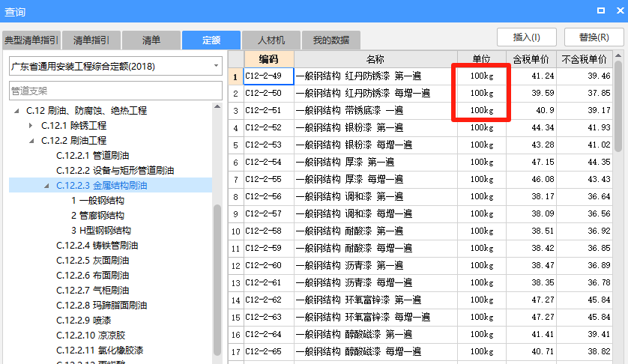
Task: Collapse the C.12 刷油、防腐蚀、绝热工程 node
Action: pos(16,111)
